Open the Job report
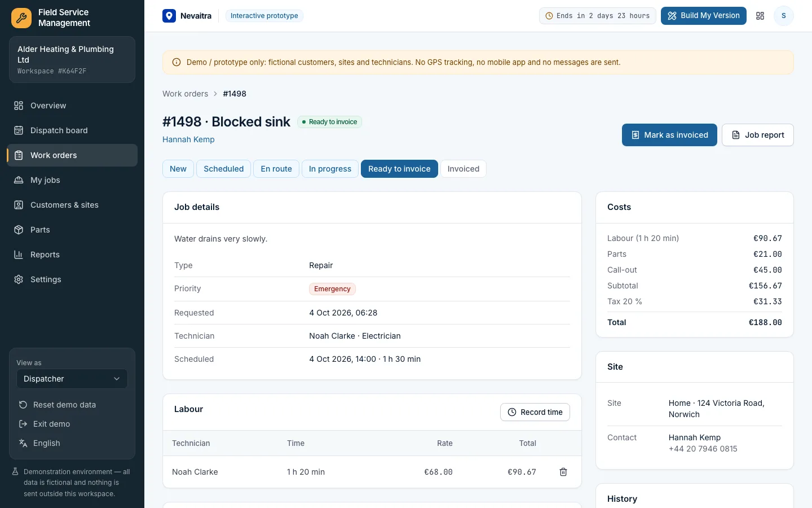The width and height of the screenshot is (812, 508). [758, 135]
